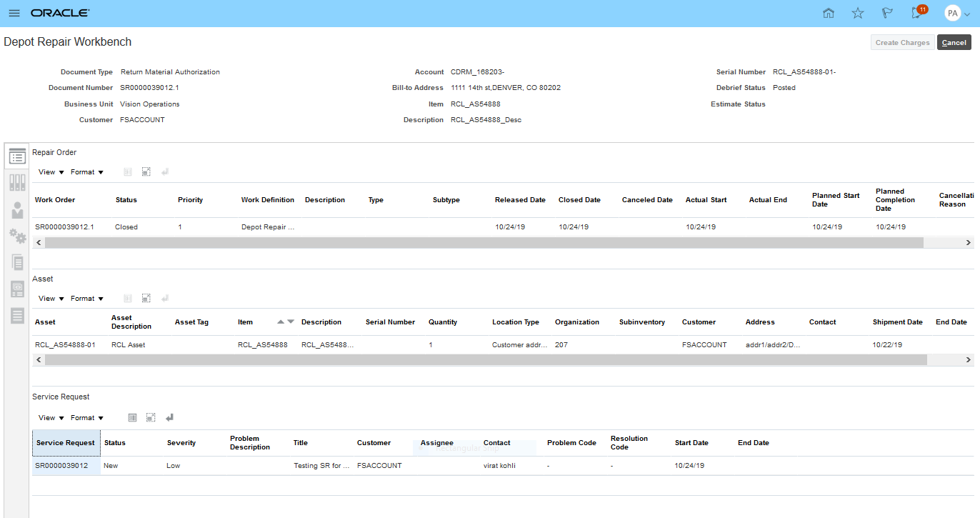This screenshot has width=980, height=518.
Task: Click the Planned Start Date column header
Action: point(836,200)
